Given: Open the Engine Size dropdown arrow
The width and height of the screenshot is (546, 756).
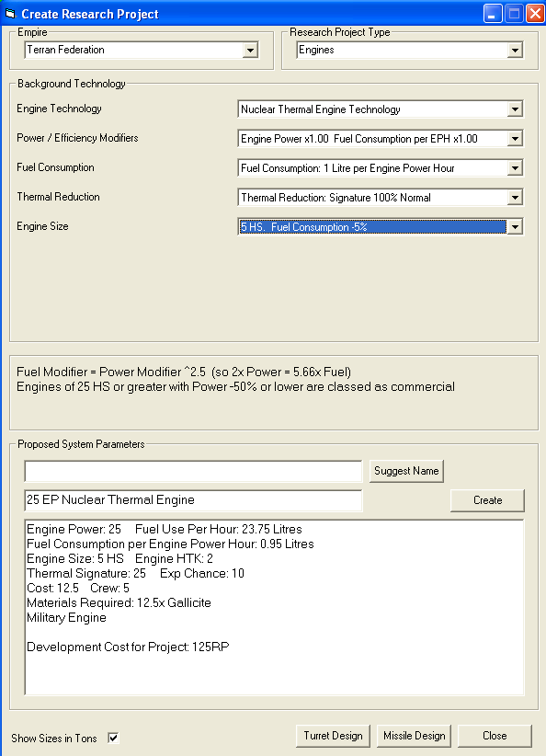Looking at the screenshot, I should [515, 227].
